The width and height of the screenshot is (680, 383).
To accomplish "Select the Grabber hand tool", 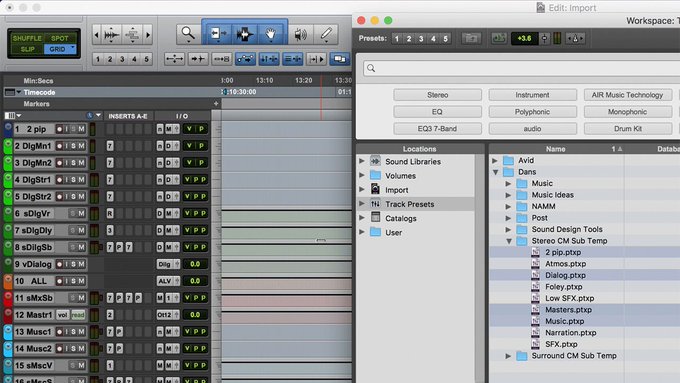I will point(271,34).
